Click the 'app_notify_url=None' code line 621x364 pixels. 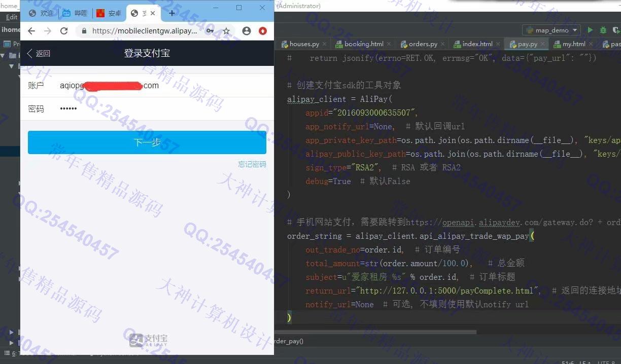[x=385, y=126]
